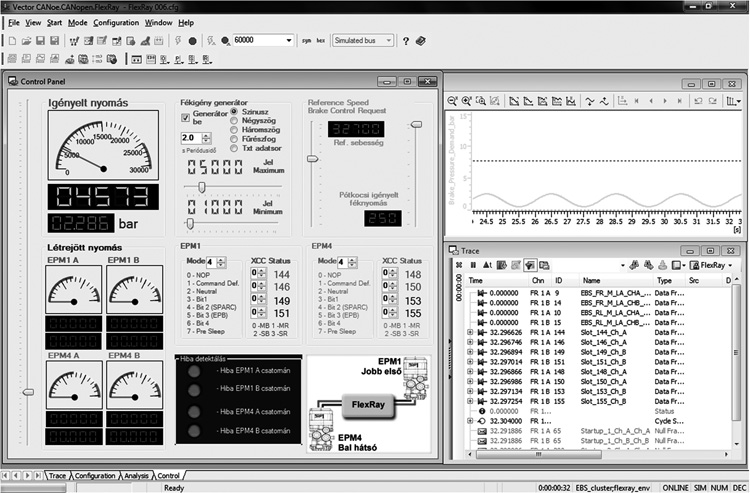Click the EPM1 Mode spinner arrows
750x493 pixels.
click(x=221, y=262)
